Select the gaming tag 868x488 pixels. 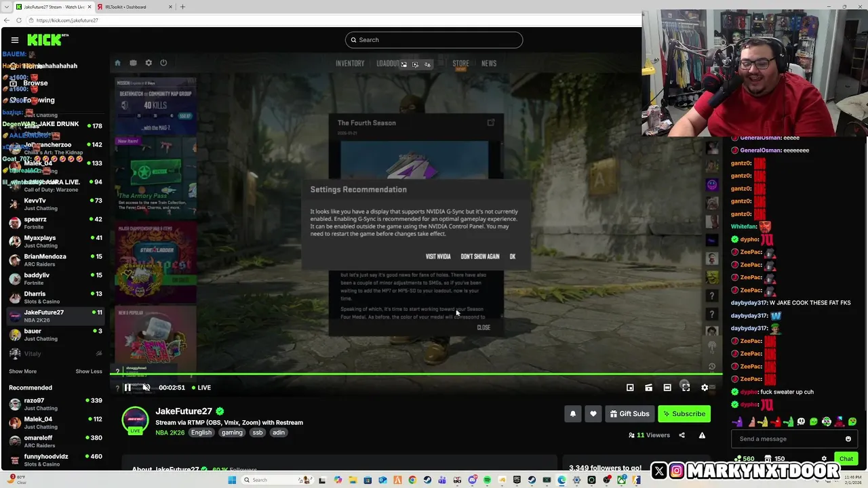tap(232, 432)
